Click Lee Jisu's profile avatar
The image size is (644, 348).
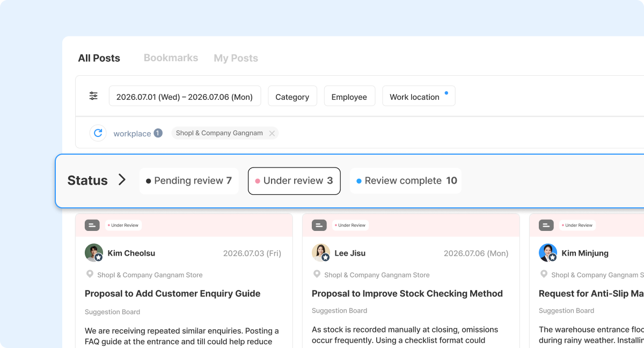click(x=321, y=253)
